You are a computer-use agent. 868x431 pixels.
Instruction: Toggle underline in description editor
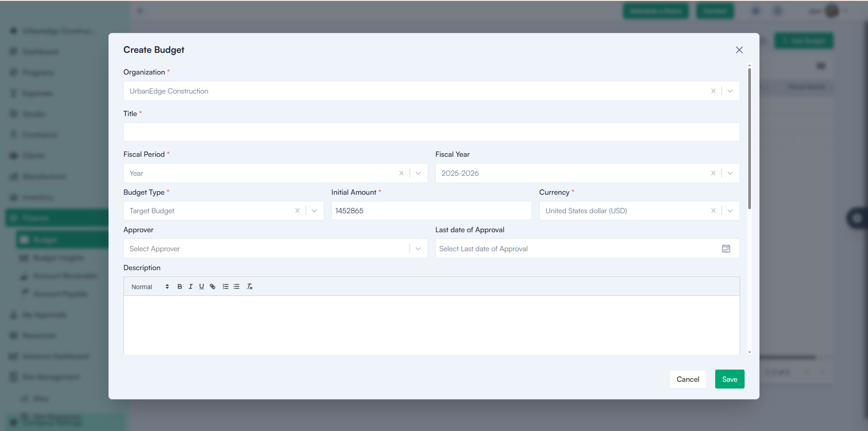201,286
